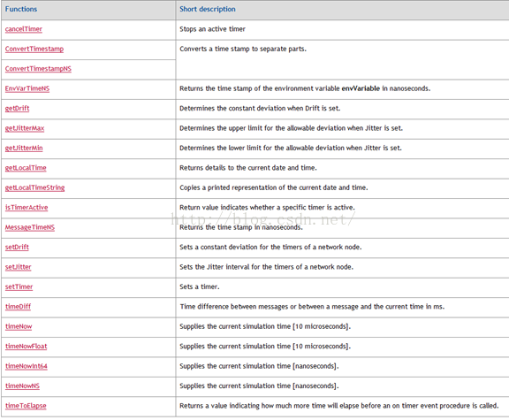Viewport: 509px width, 420px height.
Task: Open the ConvertTimestamp function link
Action: pos(34,49)
